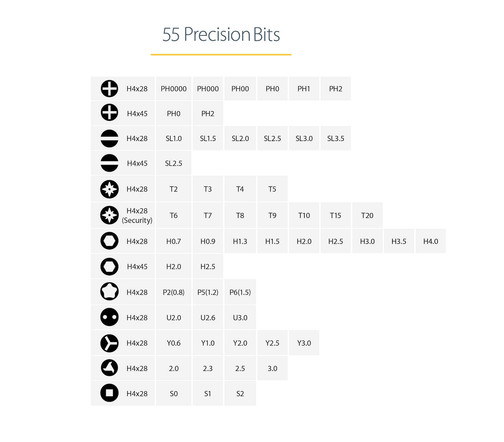Screen dimensions: 504x442
Task: Click the "H4x28 (Security)" row label
Action: [137, 216]
